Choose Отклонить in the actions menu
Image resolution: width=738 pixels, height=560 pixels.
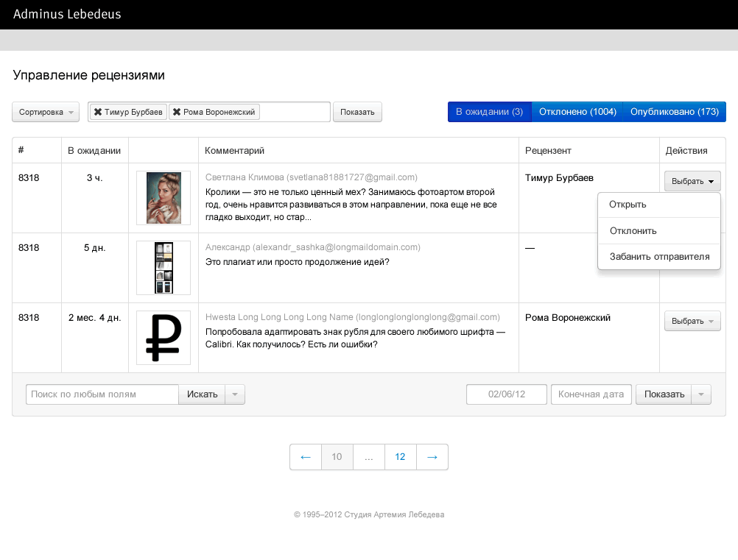coord(633,231)
